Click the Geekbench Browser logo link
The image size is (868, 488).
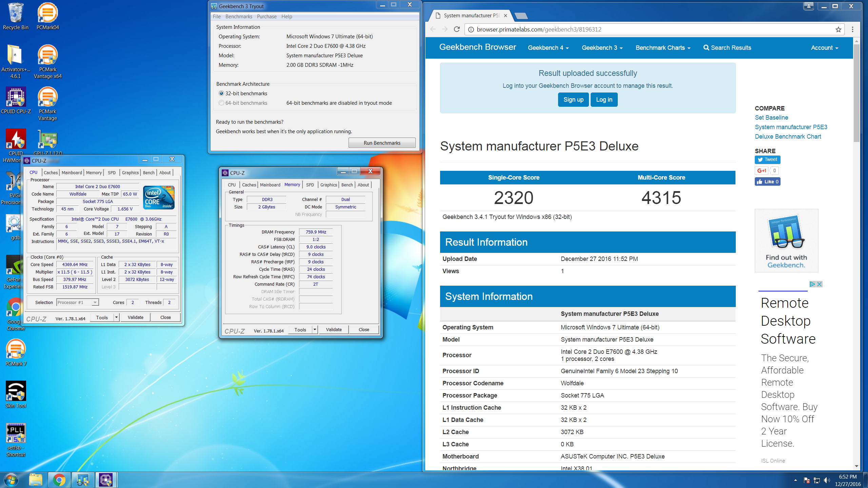(477, 47)
